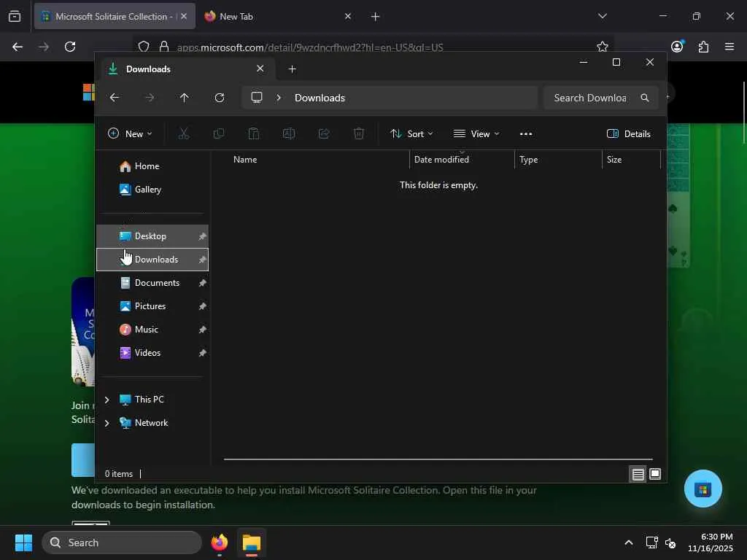Click the Downloads breadcrumb in address bar
Image resolution: width=747 pixels, height=560 pixels.
(x=320, y=98)
